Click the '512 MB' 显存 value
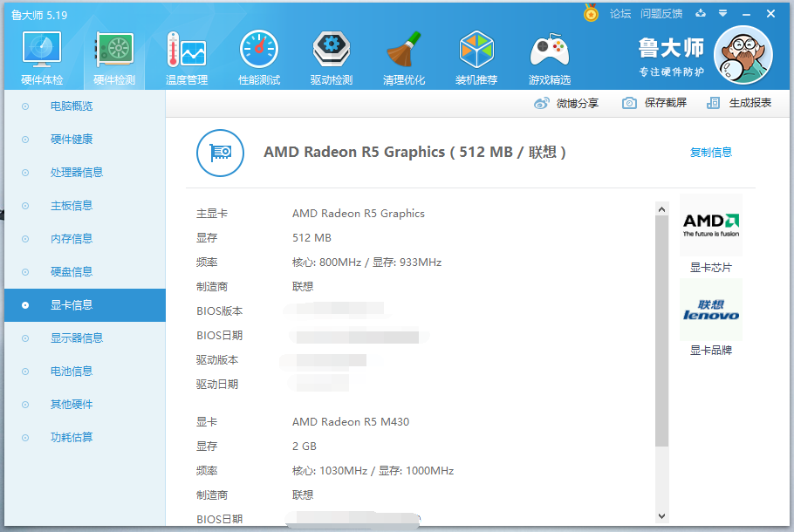Viewport: 794px width, 532px height. [312, 238]
